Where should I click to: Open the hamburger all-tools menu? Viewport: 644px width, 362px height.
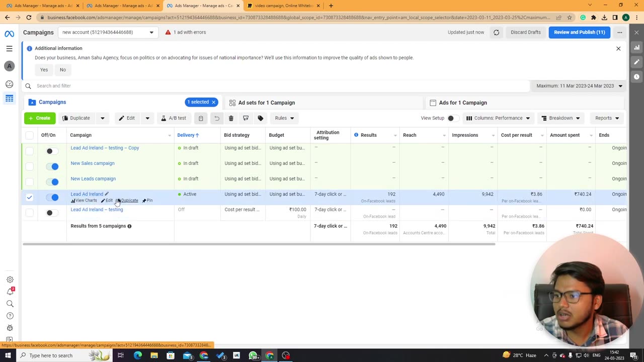pyautogui.click(x=9, y=49)
